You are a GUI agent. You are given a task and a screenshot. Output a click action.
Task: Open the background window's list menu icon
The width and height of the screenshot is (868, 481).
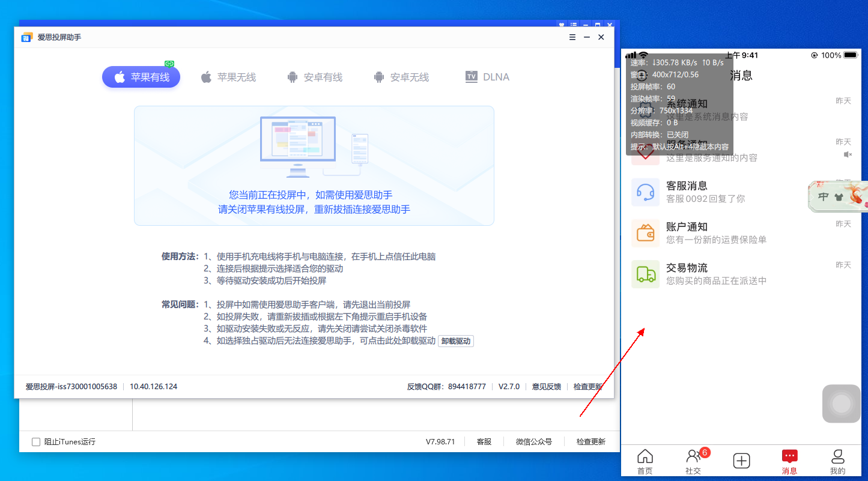point(574,25)
